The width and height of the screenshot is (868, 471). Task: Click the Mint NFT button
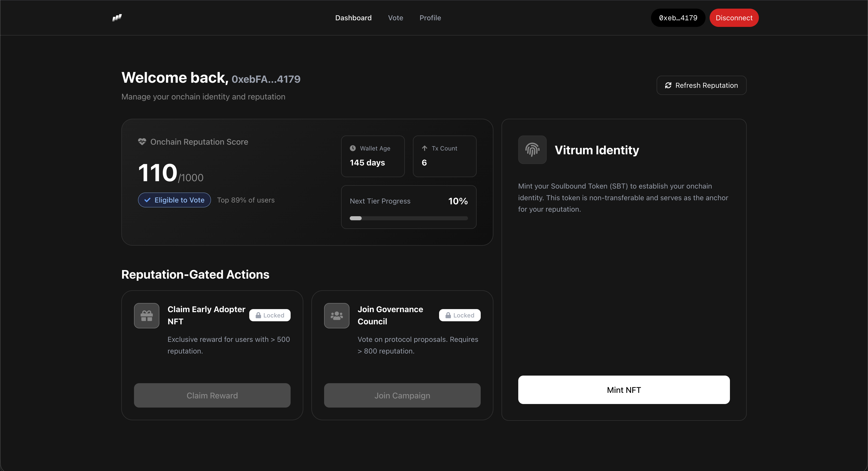click(624, 390)
